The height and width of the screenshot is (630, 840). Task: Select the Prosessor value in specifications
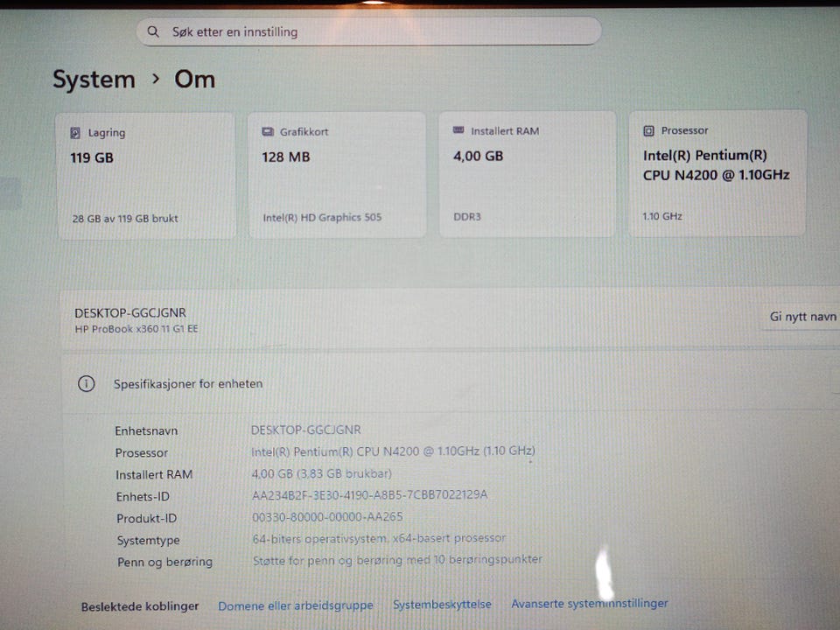click(393, 451)
